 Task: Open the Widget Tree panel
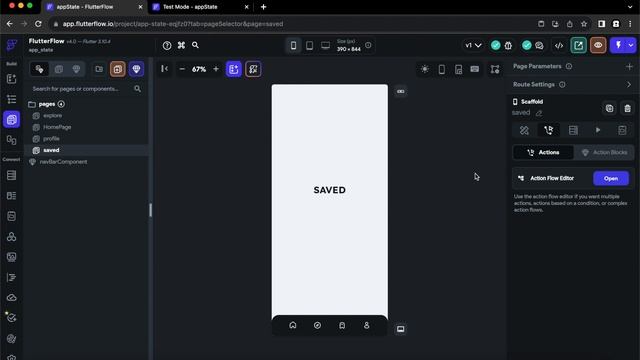11,99
